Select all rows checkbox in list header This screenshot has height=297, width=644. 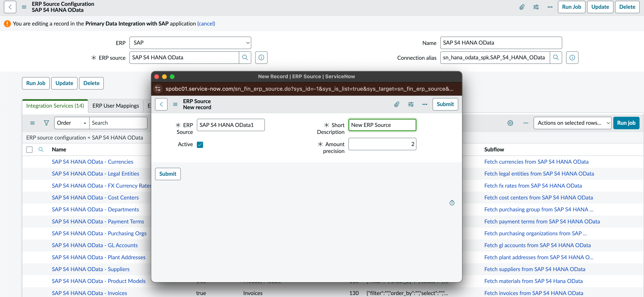29,149
